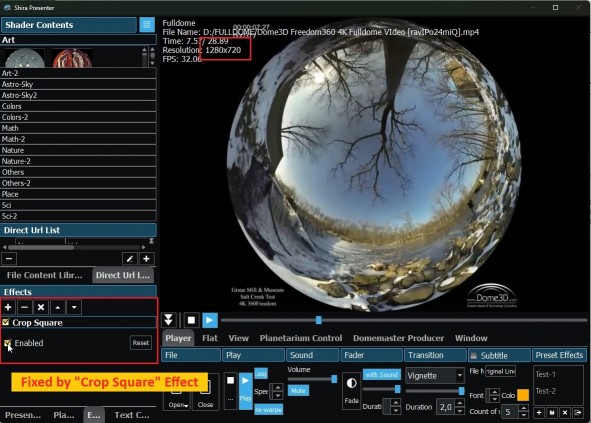Switch to File Content Library tab
The image size is (591, 423).
(x=45, y=275)
